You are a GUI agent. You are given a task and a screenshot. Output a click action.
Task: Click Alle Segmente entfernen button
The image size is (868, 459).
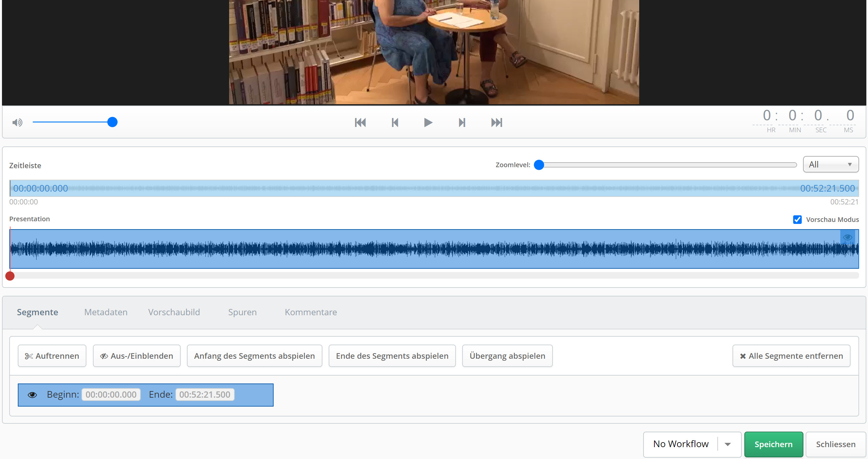[791, 356]
